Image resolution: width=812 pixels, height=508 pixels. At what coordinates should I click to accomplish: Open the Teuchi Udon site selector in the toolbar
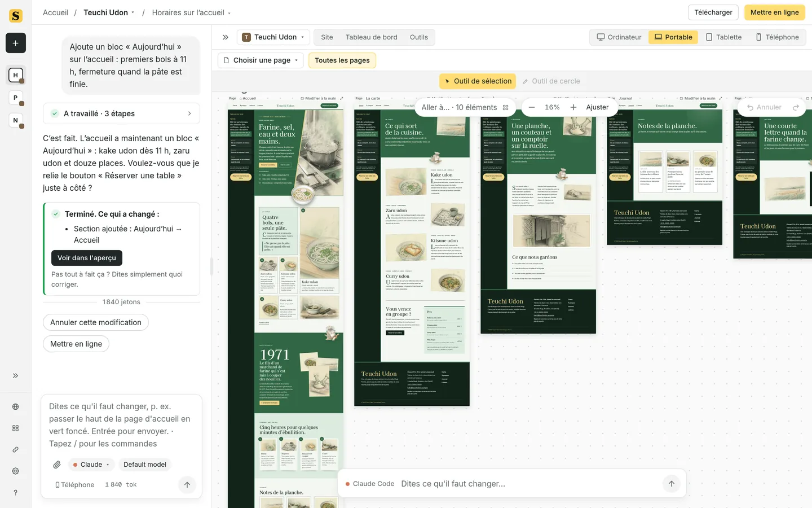pos(273,37)
